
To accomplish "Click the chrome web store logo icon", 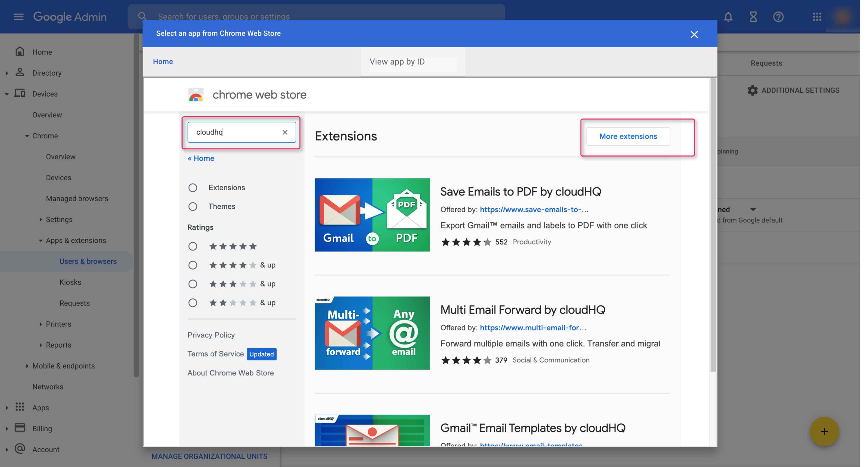I will coord(196,95).
